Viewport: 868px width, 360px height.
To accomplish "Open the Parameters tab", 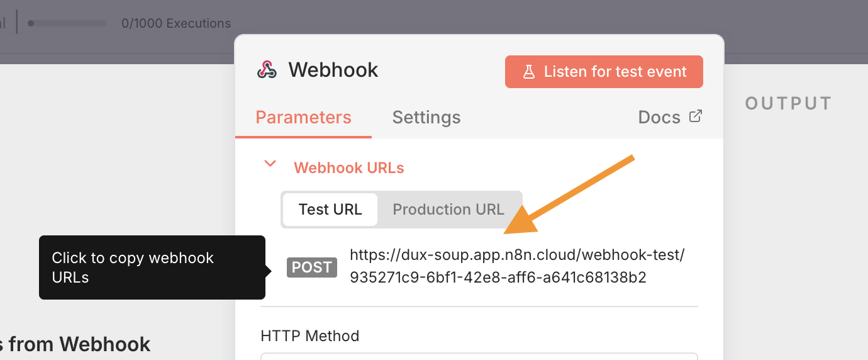I will pos(303,118).
